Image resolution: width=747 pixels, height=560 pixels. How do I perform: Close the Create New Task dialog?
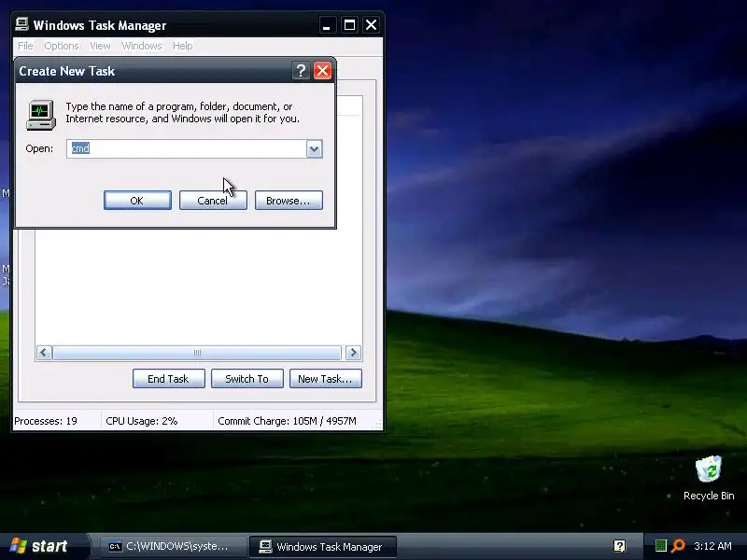click(x=322, y=71)
